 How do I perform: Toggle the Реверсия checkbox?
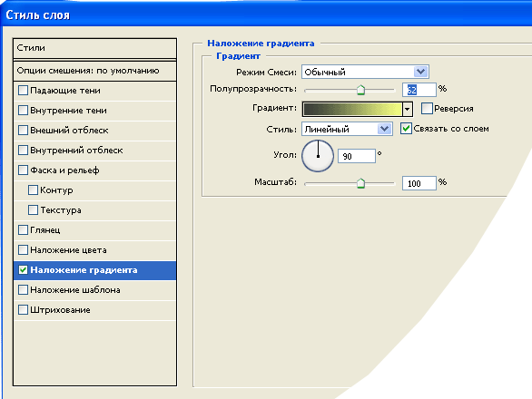427,109
